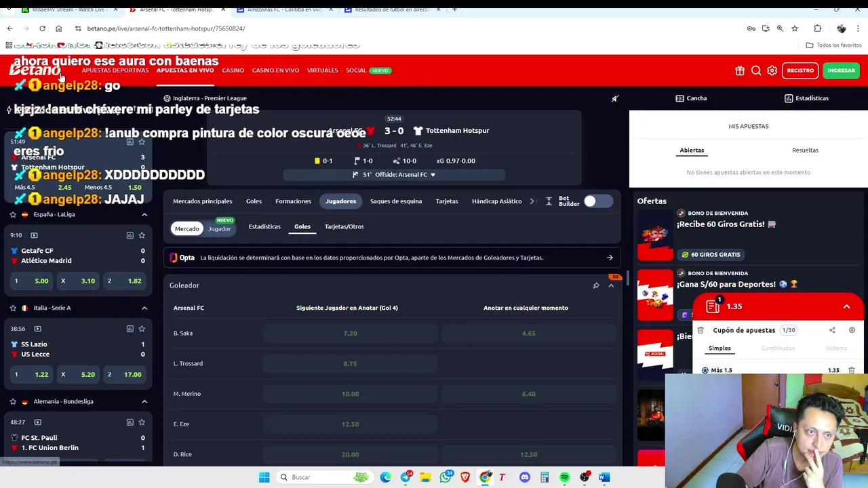
Task: Open Betano settings gear icon
Action: pyautogui.click(x=772, y=70)
